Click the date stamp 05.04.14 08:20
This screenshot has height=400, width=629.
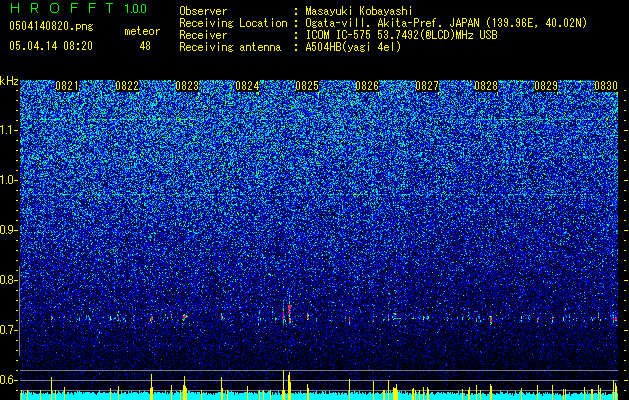[x=51, y=46]
